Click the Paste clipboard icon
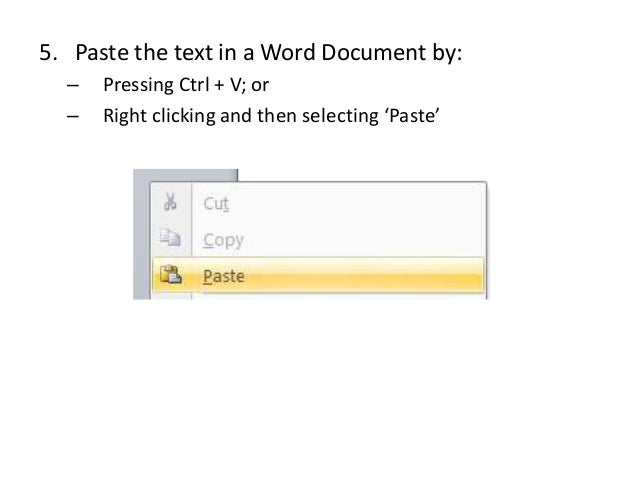Screen dimensions: 638x479 [x=170, y=274]
